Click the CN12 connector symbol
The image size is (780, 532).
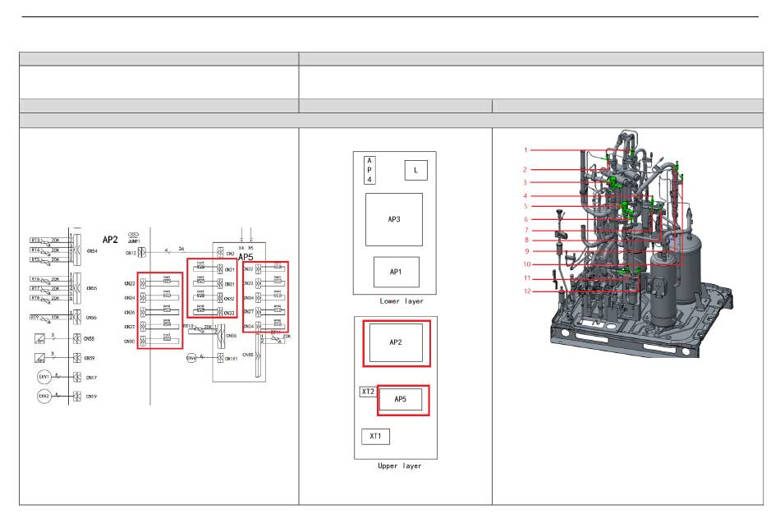(142, 253)
